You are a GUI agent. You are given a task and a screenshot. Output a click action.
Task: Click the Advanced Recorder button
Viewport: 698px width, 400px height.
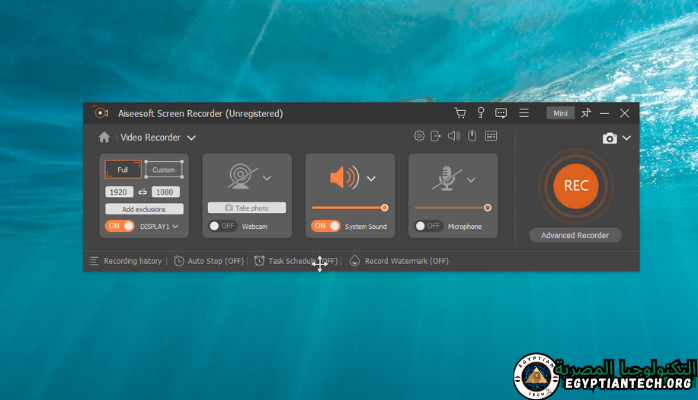(x=575, y=235)
